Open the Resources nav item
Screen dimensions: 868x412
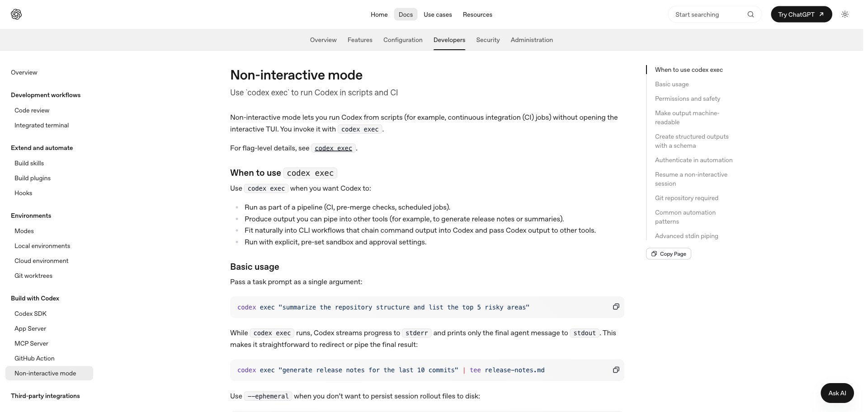[x=477, y=14]
